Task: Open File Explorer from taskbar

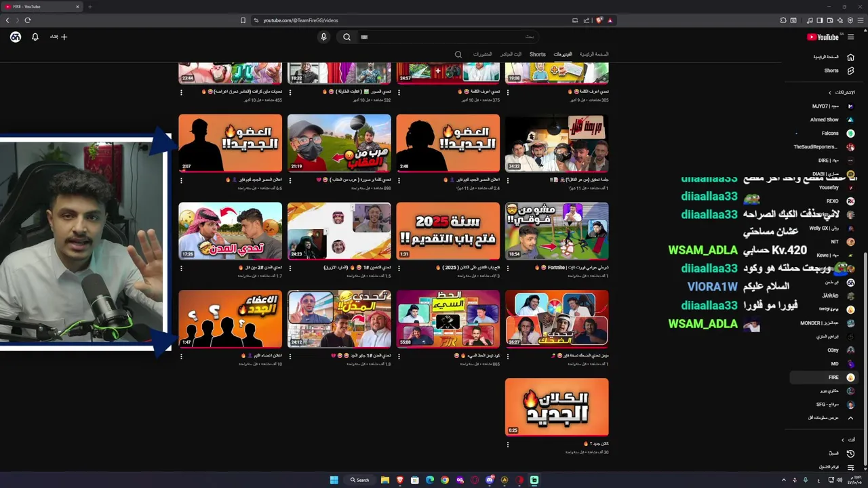Action: point(384,480)
